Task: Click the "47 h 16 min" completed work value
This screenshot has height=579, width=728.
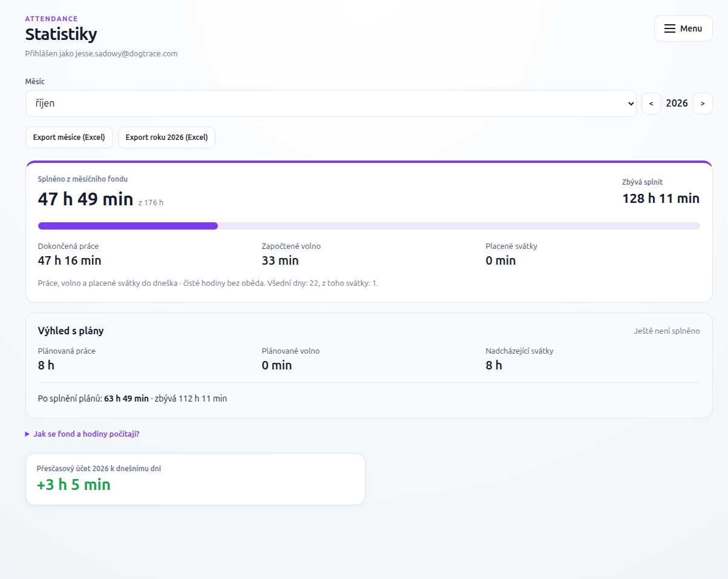Action: tap(70, 260)
